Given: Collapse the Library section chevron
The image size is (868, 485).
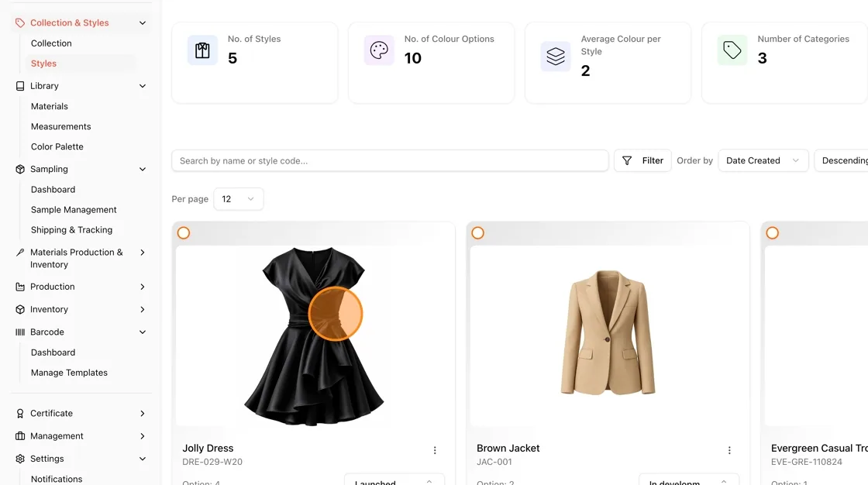Looking at the screenshot, I should click(x=143, y=86).
